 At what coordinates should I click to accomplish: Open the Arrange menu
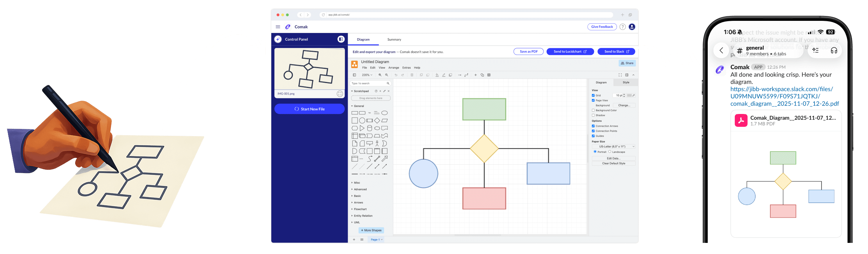394,68
